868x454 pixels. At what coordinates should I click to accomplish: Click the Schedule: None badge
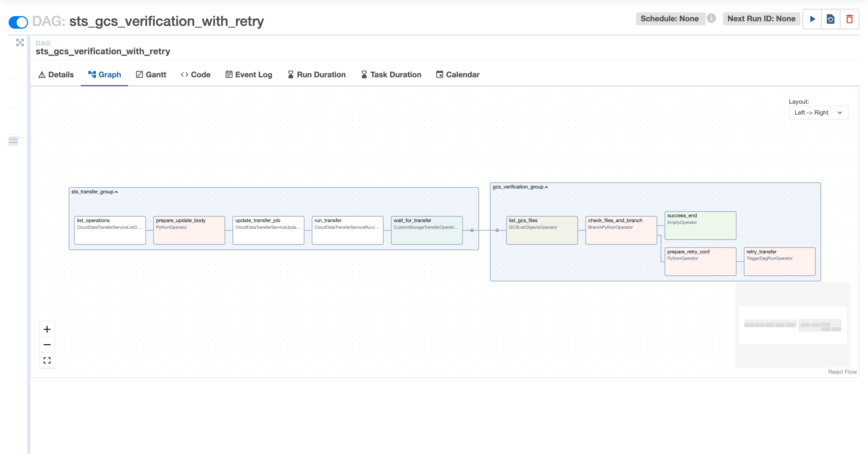(670, 19)
